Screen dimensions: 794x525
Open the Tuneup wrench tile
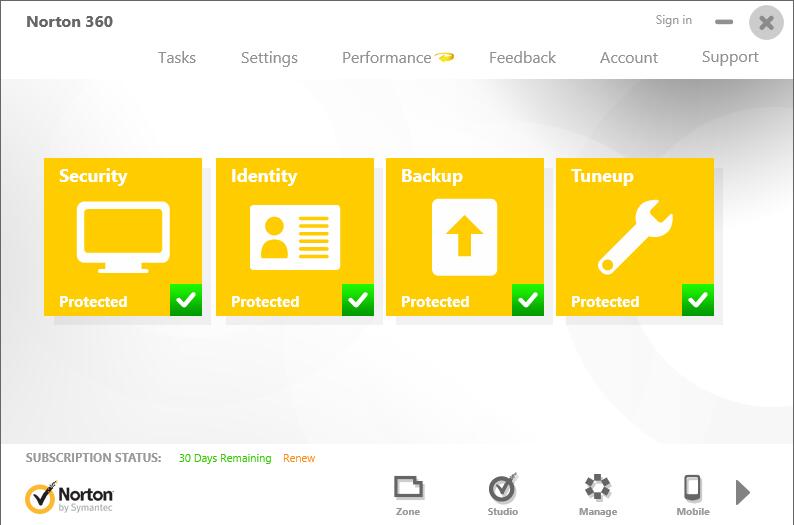635,237
